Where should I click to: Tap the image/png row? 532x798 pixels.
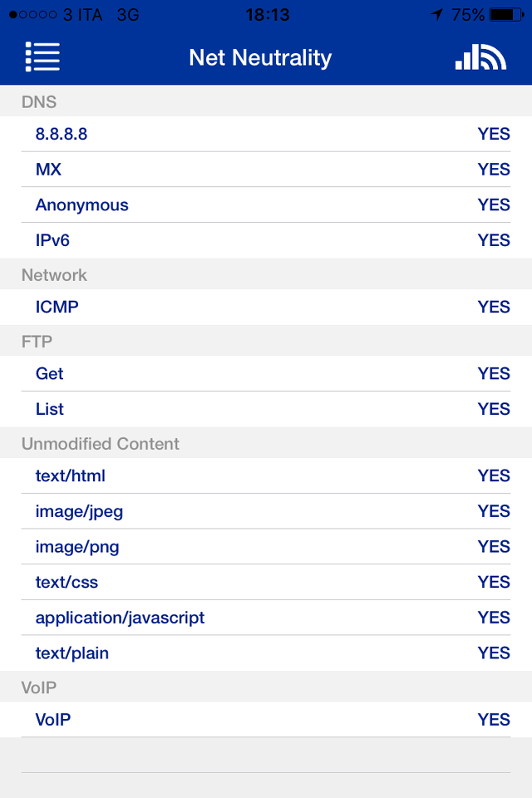pos(266,547)
